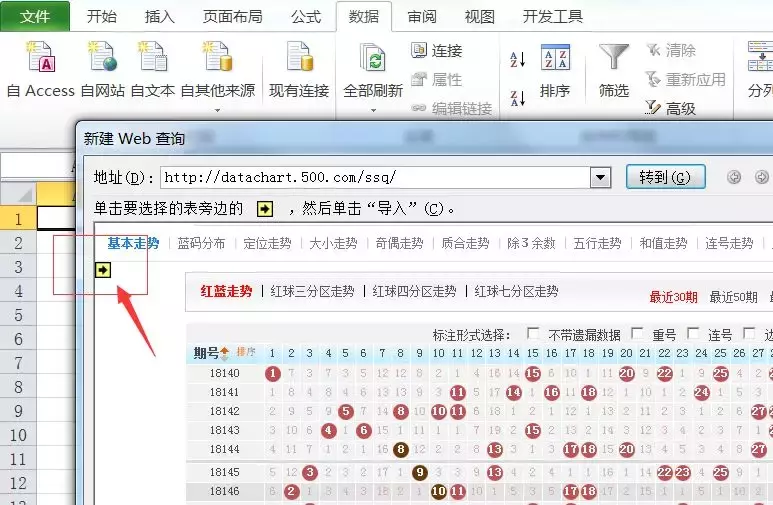Select Excel row header 9
773x505 pixels.
(x=18, y=411)
